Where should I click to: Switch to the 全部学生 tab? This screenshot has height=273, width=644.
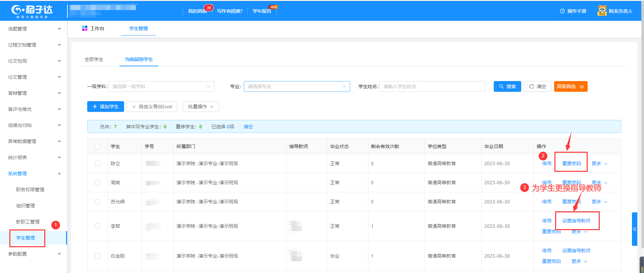coord(94,59)
